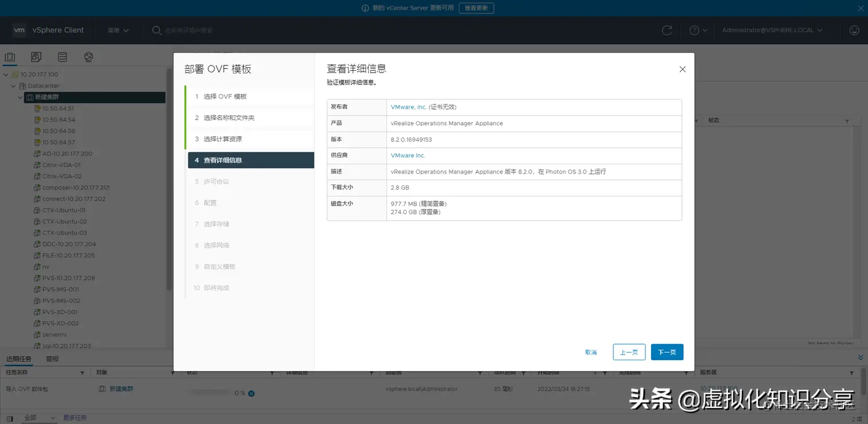Open the Storage inventory view icon

coord(63,56)
